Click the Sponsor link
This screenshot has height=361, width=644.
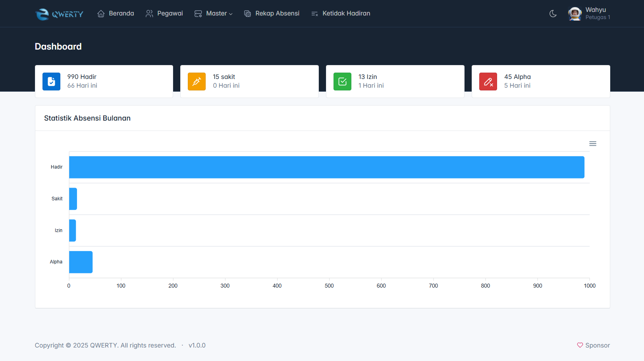(594, 346)
